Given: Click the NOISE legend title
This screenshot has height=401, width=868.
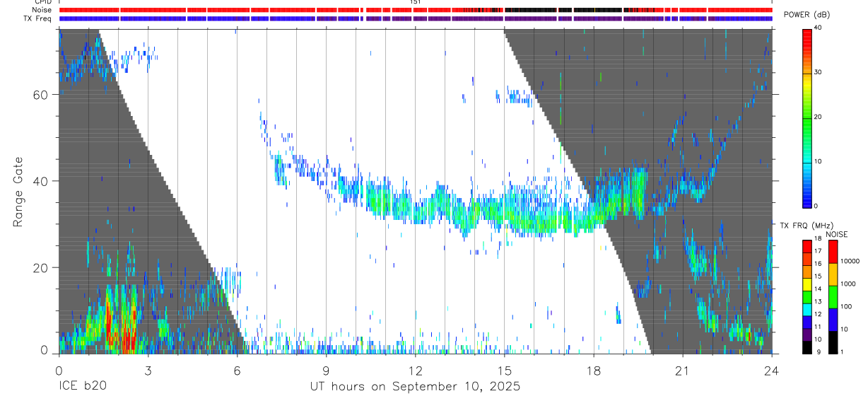Looking at the screenshot, I should pyautogui.click(x=836, y=234).
